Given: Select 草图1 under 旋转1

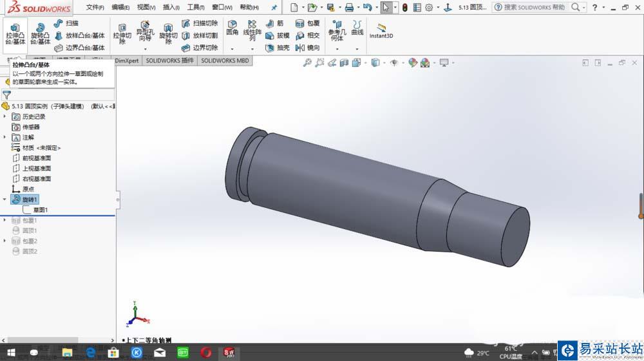Looking at the screenshot, I should coord(35,210).
